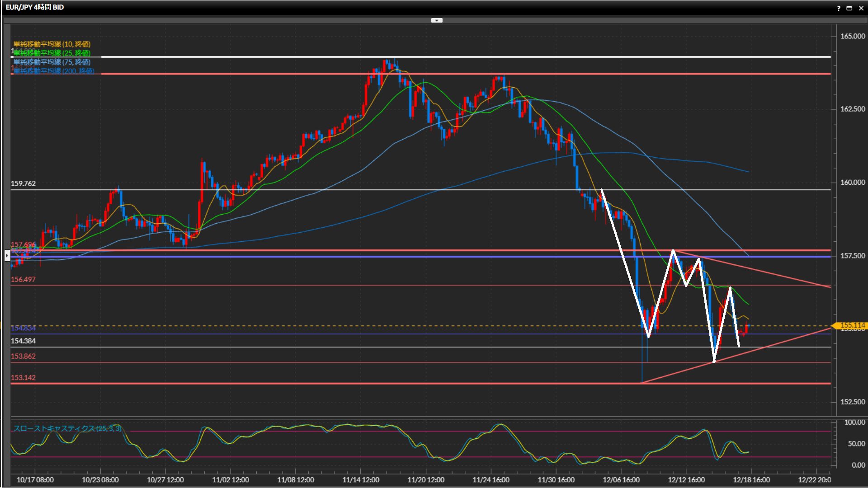Click the 12/06 16:00 time axis label
Screen dimensions: 868x488
(x=621, y=480)
